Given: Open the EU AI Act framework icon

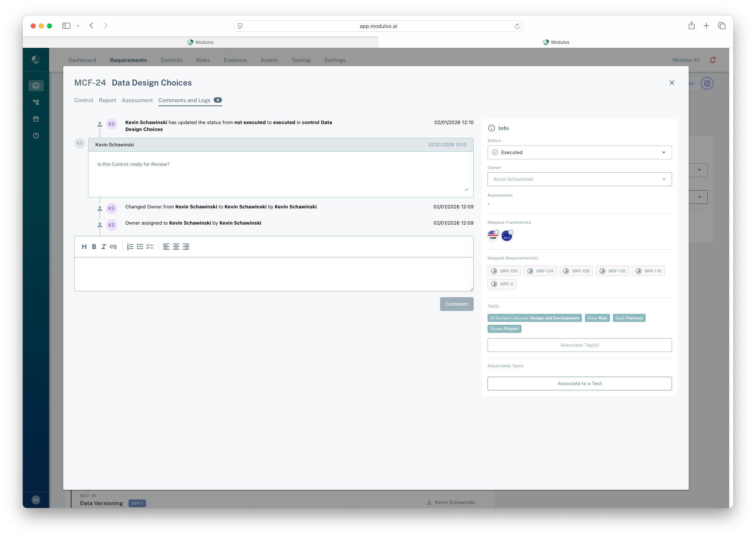Looking at the screenshot, I should [x=507, y=236].
